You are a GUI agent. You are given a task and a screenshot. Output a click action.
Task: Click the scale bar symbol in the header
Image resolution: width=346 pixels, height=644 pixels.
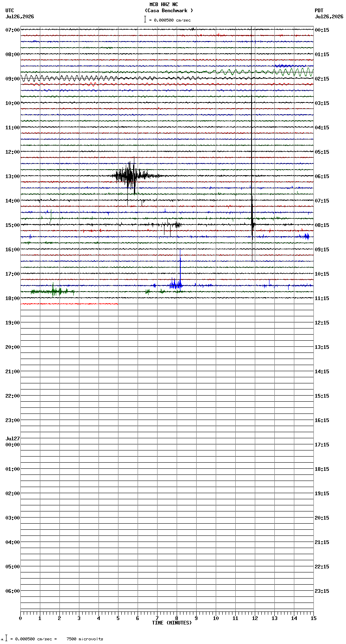pos(145,19)
